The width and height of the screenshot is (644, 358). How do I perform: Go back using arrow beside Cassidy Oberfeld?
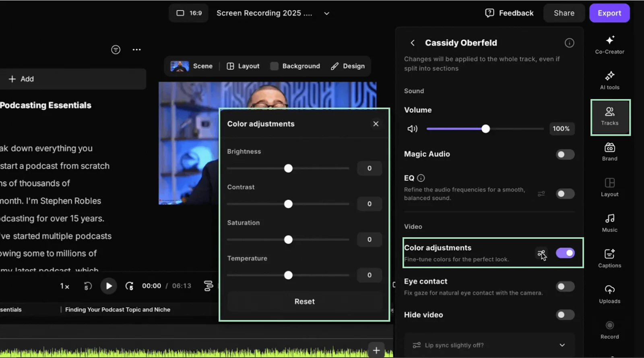413,43
